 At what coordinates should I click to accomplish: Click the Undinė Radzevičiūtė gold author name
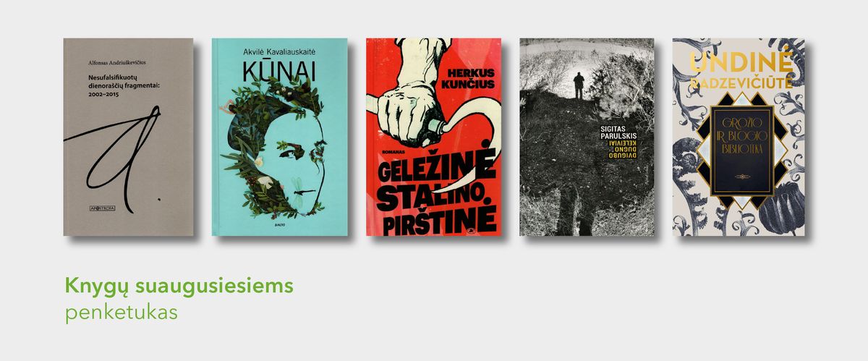tap(738, 72)
